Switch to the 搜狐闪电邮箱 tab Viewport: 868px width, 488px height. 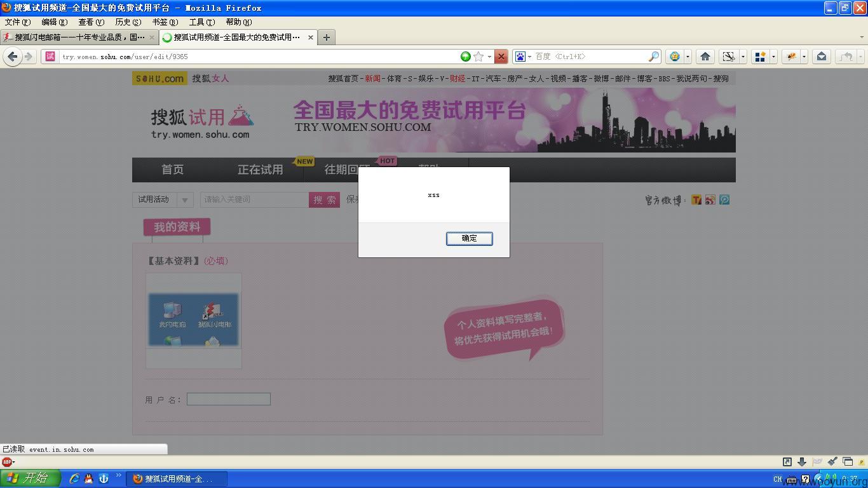tap(79, 37)
